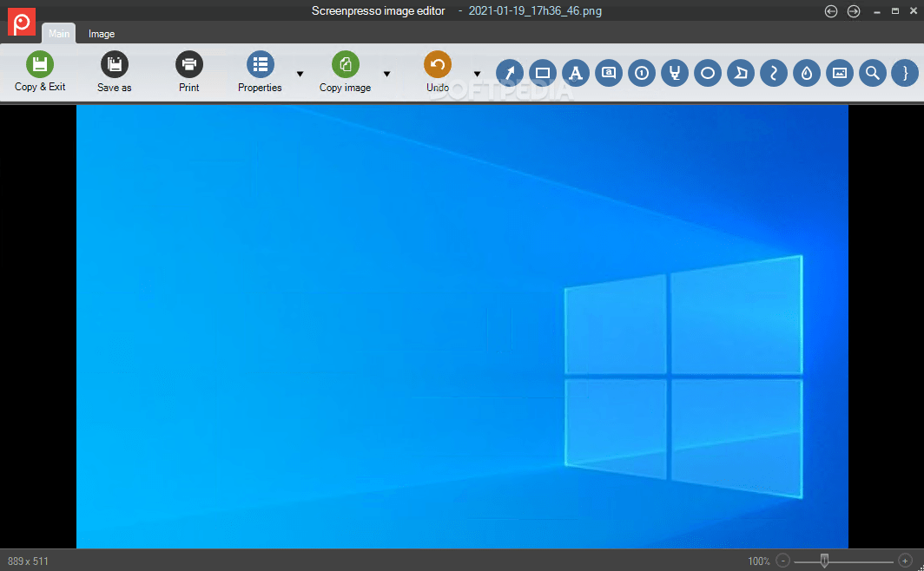Select the Highlighter tool

(675, 74)
